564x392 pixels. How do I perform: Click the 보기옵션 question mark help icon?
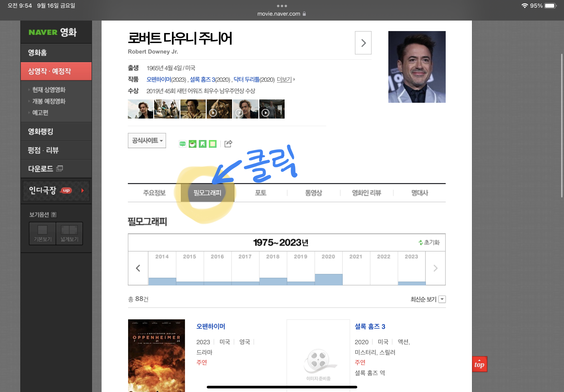click(x=54, y=215)
